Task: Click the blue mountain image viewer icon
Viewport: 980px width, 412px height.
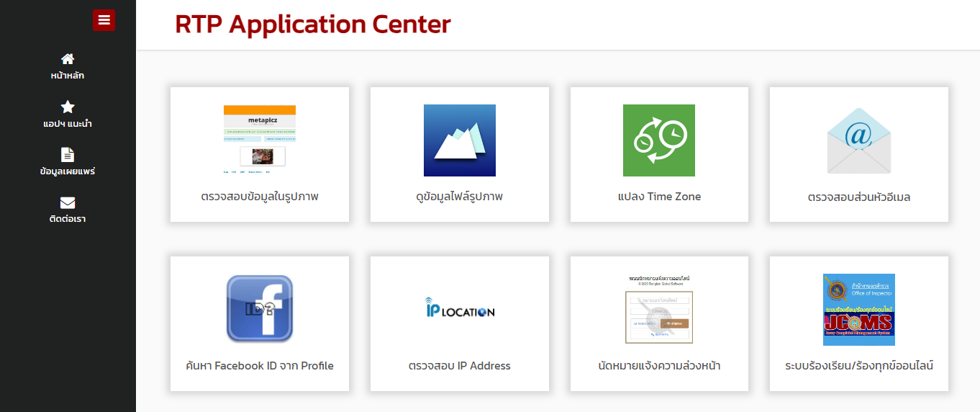Action: (459, 140)
